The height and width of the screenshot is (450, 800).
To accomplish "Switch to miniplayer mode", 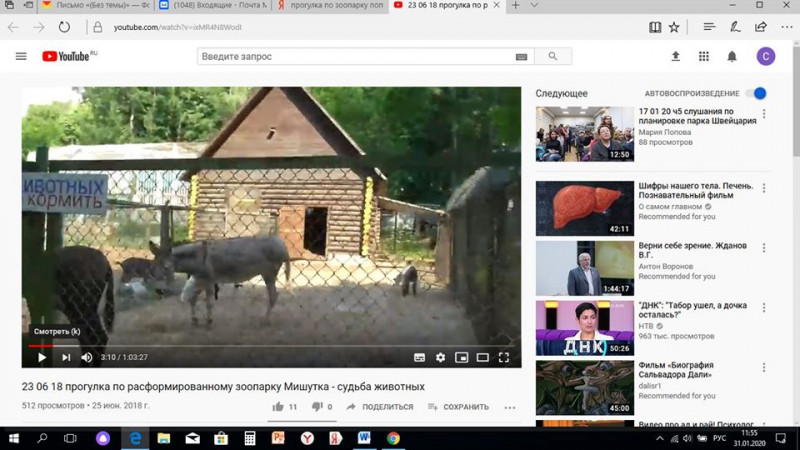I will pos(461,358).
